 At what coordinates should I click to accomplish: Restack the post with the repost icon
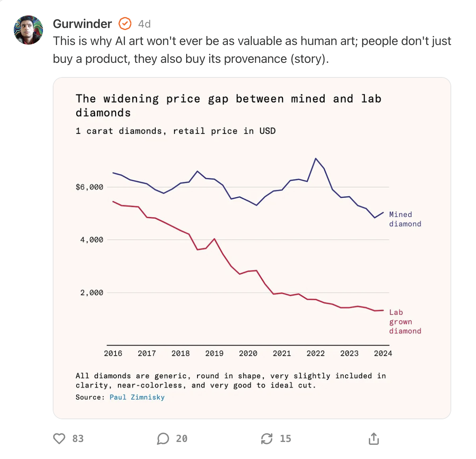pyautogui.click(x=267, y=438)
